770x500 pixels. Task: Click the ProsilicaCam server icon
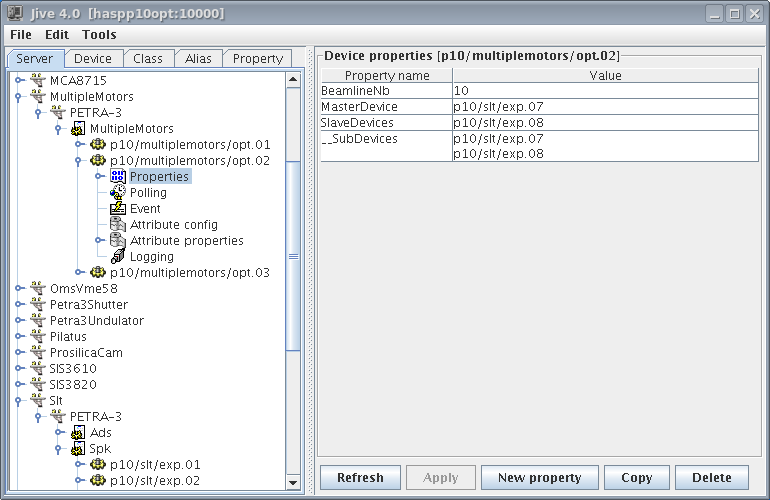point(38,352)
